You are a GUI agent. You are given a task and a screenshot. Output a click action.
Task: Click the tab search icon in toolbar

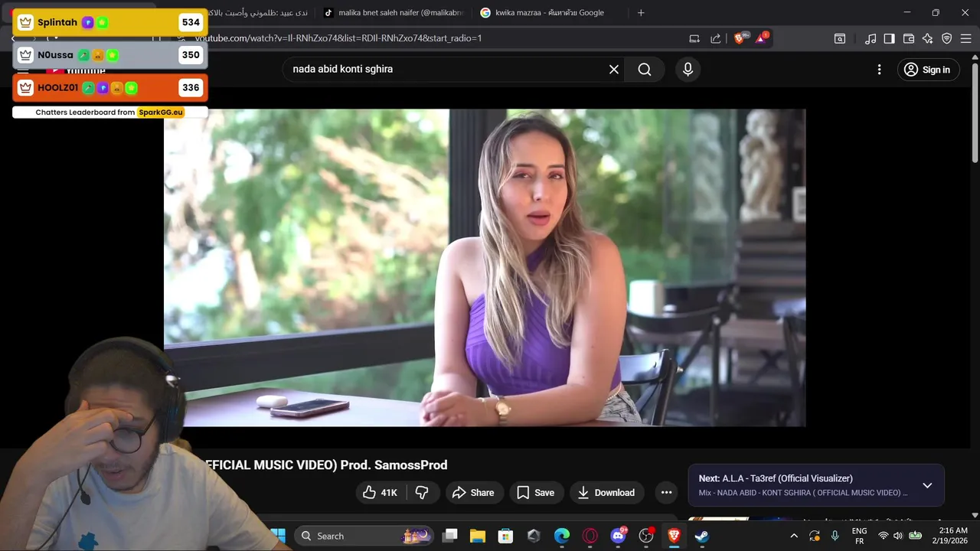840,38
